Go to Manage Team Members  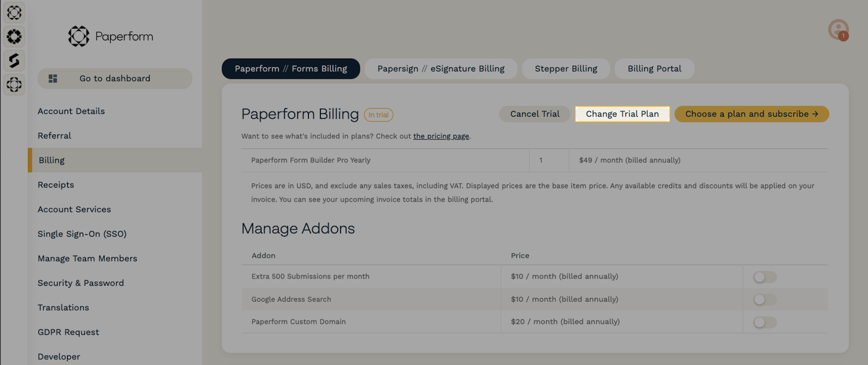(87, 258)
